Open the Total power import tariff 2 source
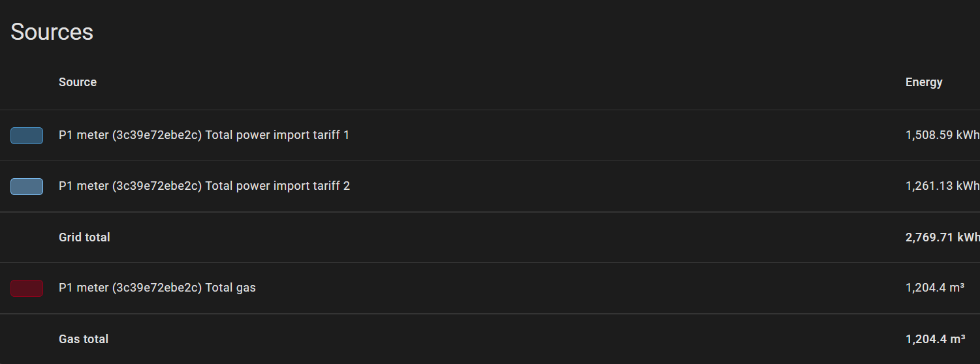 coord(277,186)
